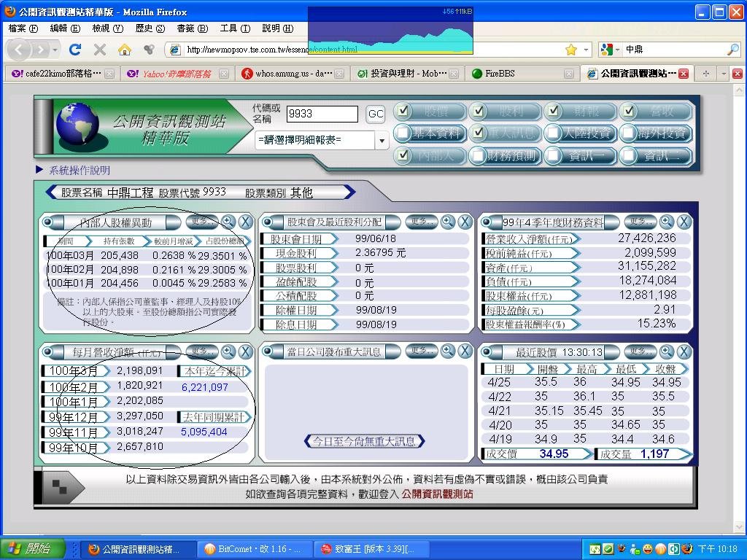Click the stock code input containing 9933
Viewport: 747px width, 560px height.
[322, 114]
